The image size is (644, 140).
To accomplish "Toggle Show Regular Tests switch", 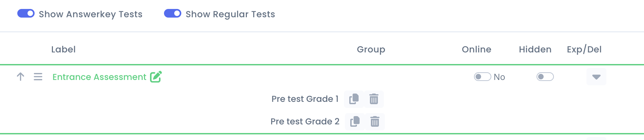I will click(x=173, y=13).
